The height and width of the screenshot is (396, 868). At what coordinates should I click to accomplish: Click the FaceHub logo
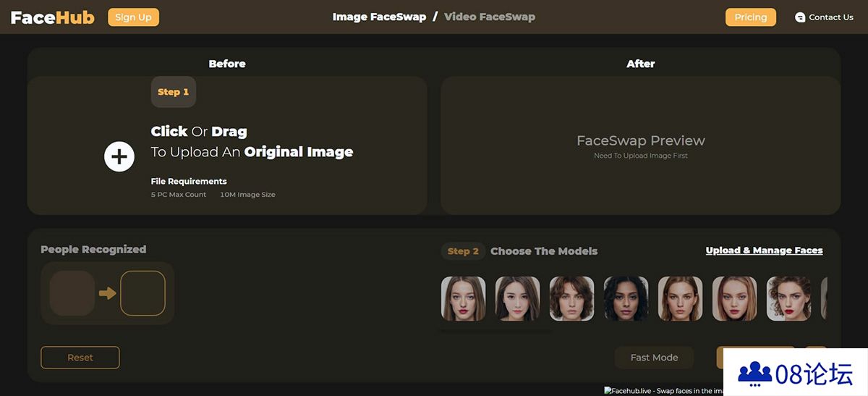[x=52, y=17]
